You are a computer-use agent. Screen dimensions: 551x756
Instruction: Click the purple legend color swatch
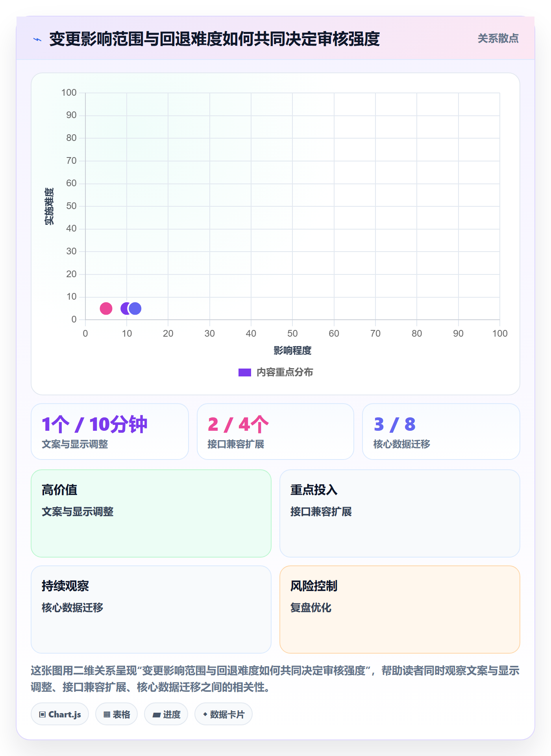coord(245,372)
